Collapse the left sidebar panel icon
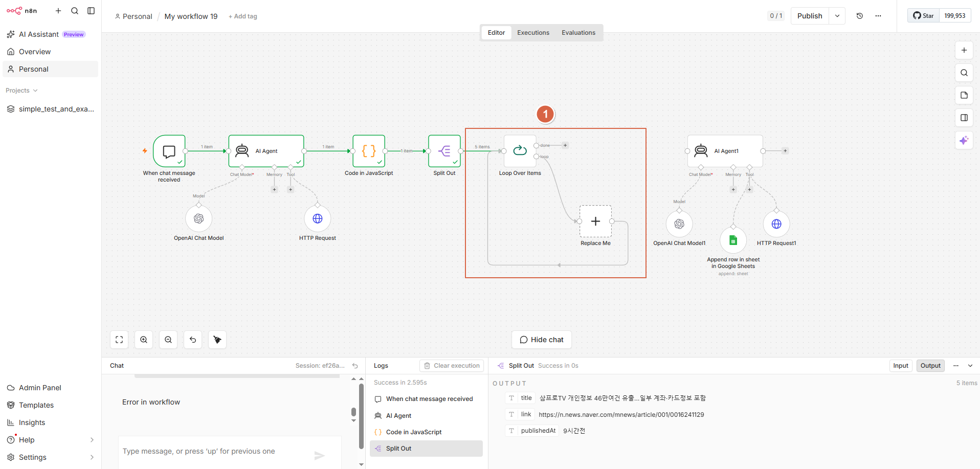This screenshot has width=980, height=469. (x=91, y=11)
